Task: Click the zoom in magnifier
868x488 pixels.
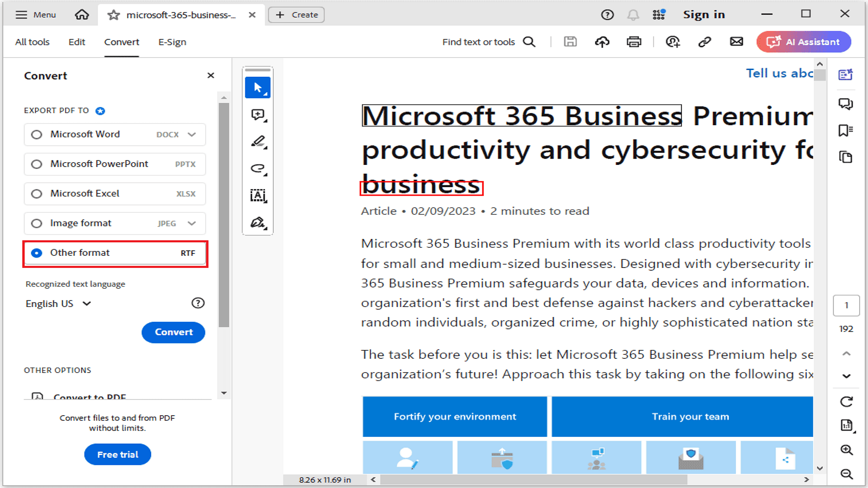Action: [x=846, y=450]
